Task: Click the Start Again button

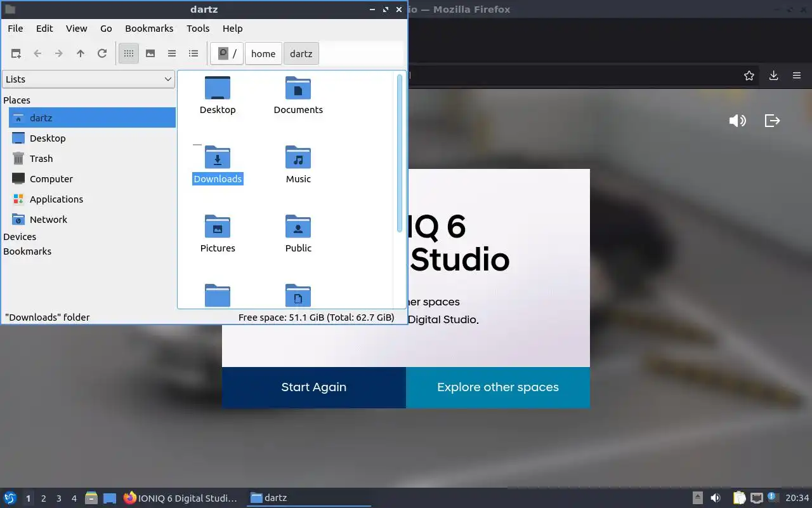Action: [x=314, y=387]
